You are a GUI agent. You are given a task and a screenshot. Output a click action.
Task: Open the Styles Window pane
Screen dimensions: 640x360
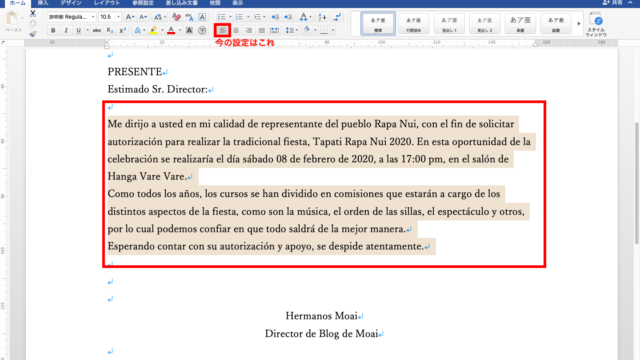596,24
